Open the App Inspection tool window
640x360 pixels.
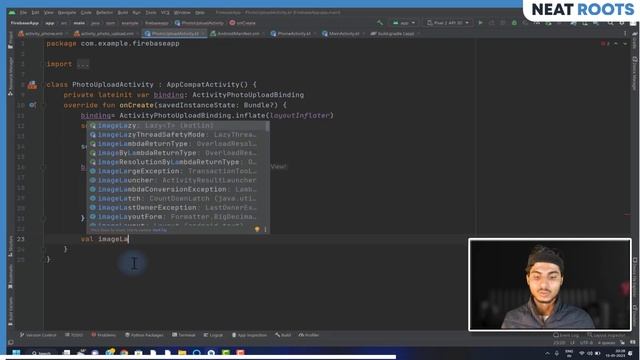(249, 335)
